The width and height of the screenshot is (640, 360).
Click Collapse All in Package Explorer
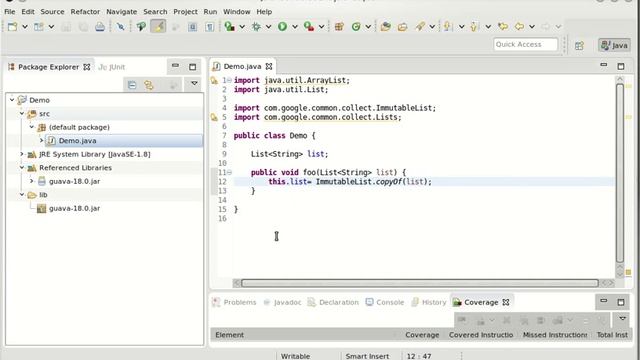132,85
